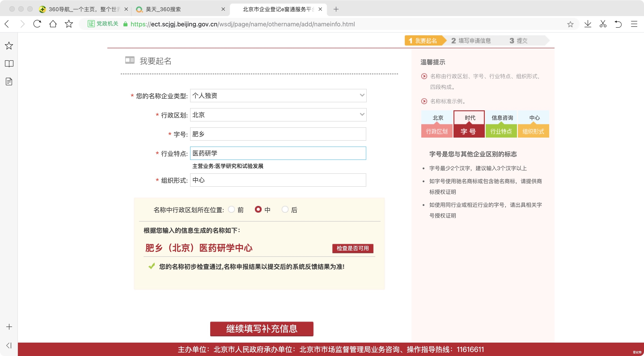Bookmark page via address bar star
Screen dimensions: 644x356
(570, 24)
